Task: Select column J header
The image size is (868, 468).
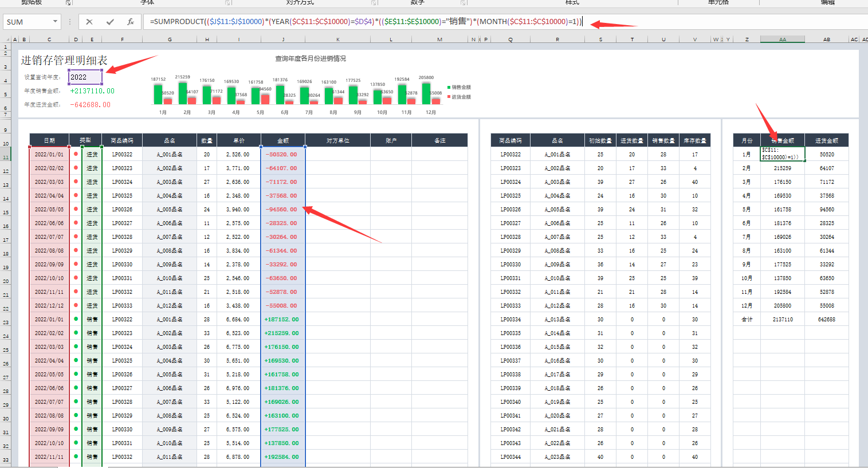Action: [283, 40]
